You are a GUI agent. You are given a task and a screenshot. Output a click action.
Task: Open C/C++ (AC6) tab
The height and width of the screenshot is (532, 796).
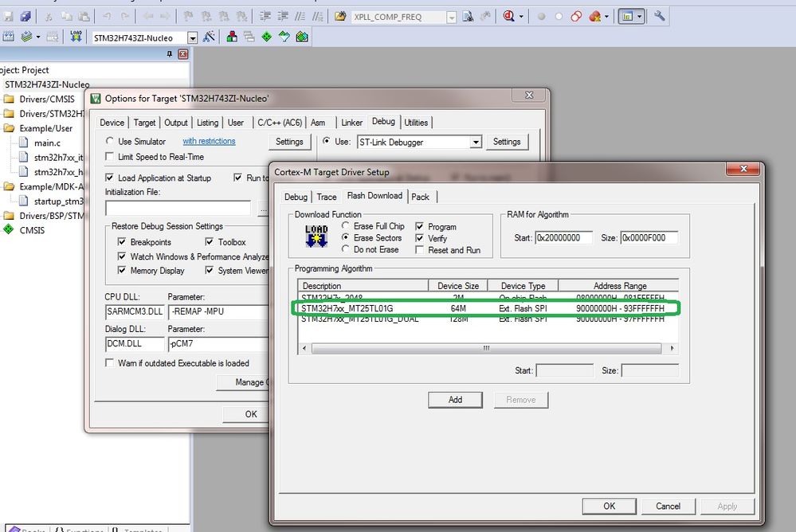[x=280, y=123]
